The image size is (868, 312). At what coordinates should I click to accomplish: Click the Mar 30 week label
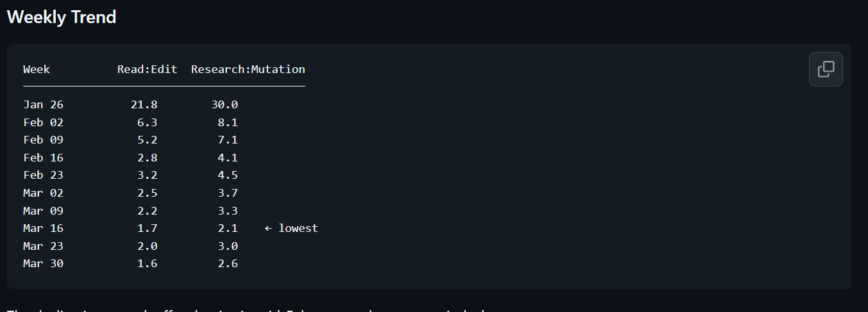43,263
